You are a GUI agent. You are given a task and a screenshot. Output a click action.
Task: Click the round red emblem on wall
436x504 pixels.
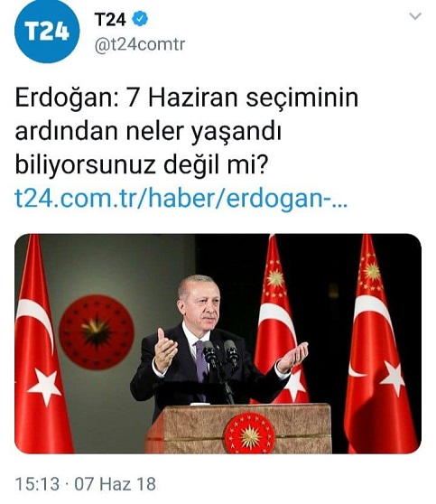click(96, 331)
